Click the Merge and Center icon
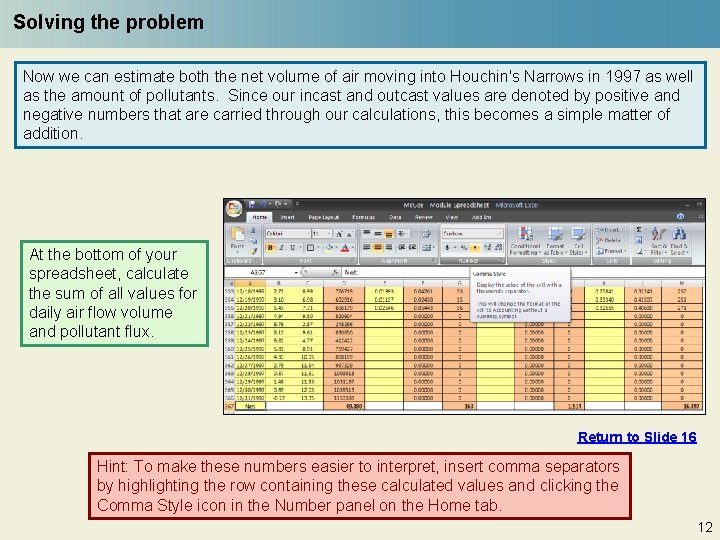The image size is (720, 540). click(x=426, y=248)
